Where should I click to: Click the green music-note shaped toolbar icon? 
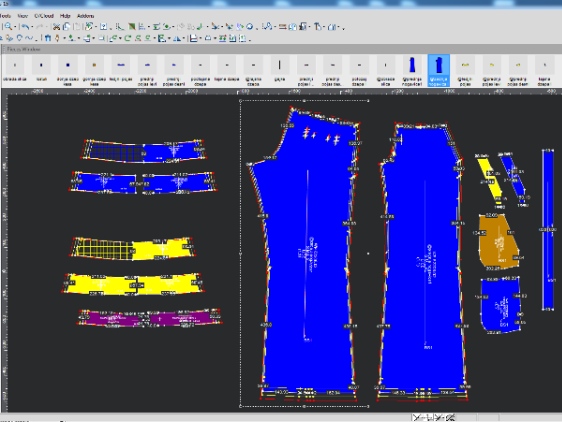(199, 27)
